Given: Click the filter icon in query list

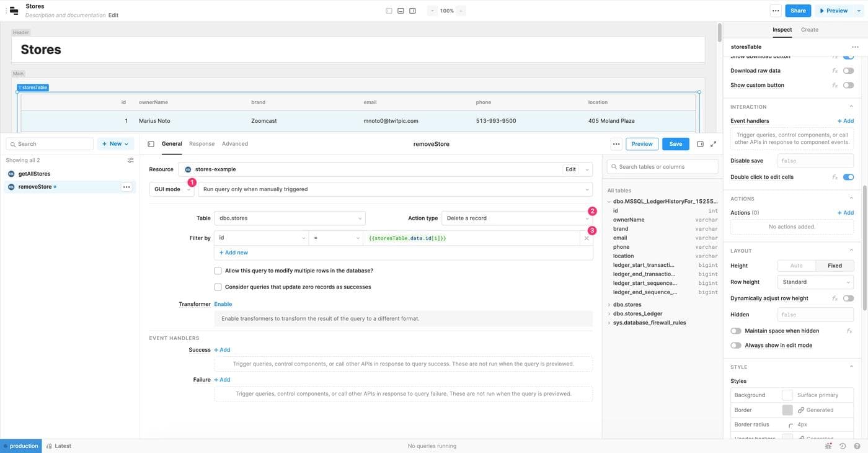Looking at the screenshot, I should 130,160.
